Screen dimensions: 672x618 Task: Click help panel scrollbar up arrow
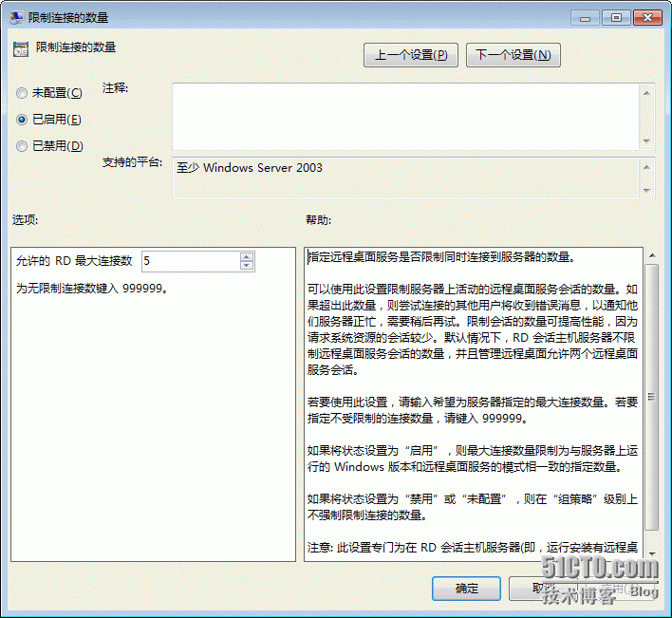tap(652, 255)
